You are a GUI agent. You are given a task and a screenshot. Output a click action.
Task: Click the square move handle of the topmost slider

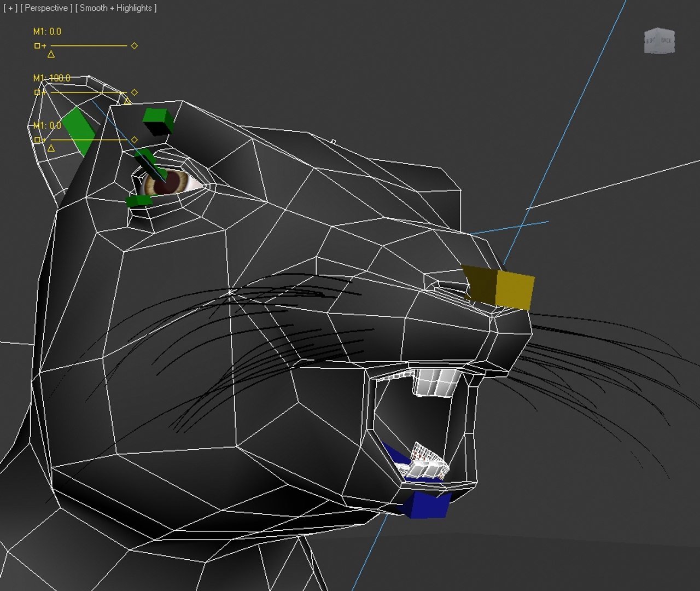(37, 46)
